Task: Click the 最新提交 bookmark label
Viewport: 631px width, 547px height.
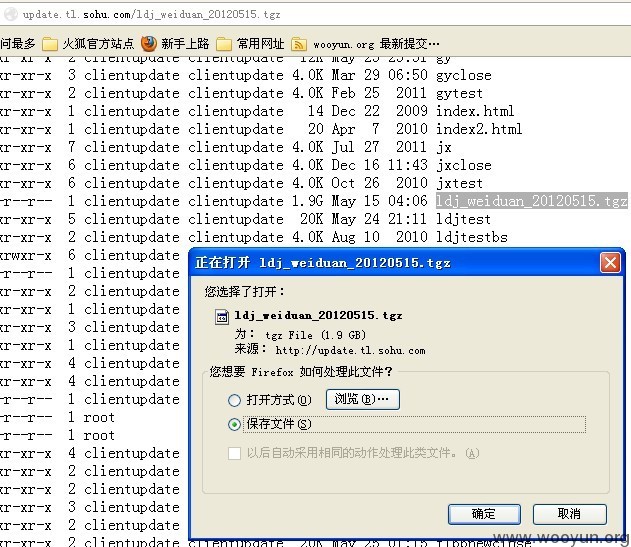Action: point(410,43)
